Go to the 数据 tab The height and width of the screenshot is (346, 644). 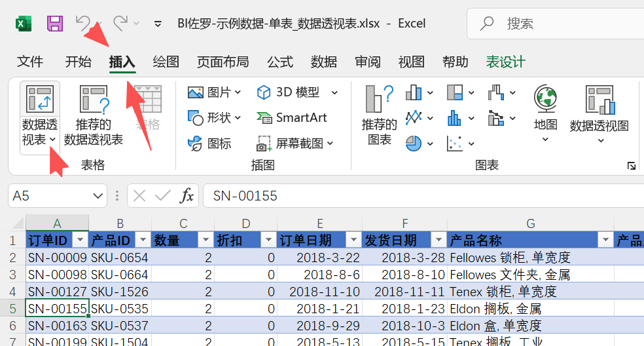(x=324, y=62)
